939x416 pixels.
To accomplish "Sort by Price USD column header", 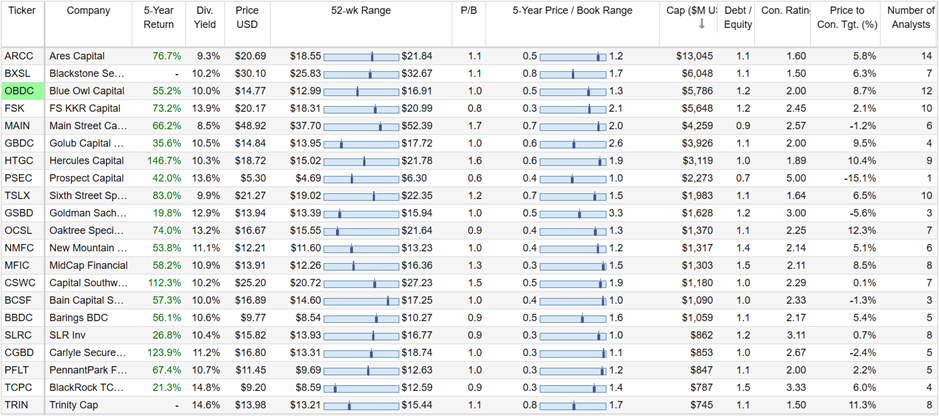I will click(x=247, y=17).
